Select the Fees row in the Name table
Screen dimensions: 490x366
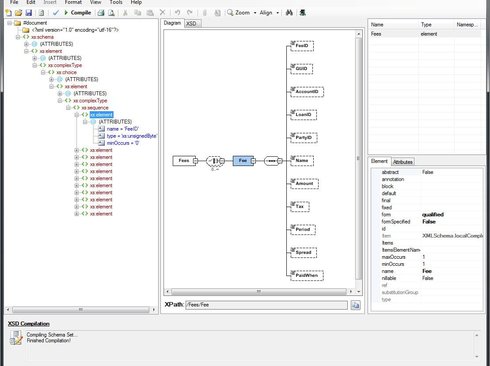click(425, 34)
